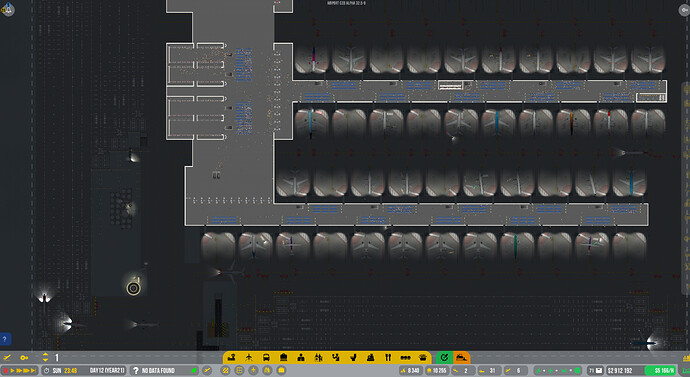Toggle the striped zone overlay button
This screenshot has height=377, width=690.
click(x=225, y=371)
